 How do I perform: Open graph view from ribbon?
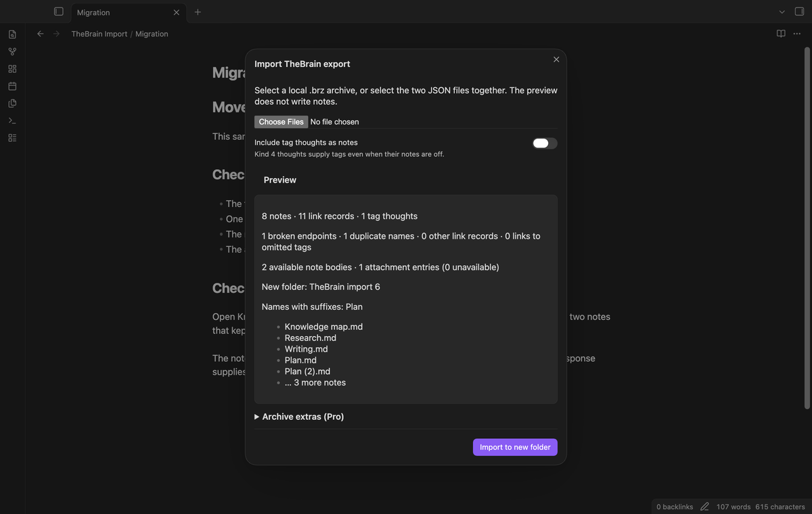click(x=12, y=51)
